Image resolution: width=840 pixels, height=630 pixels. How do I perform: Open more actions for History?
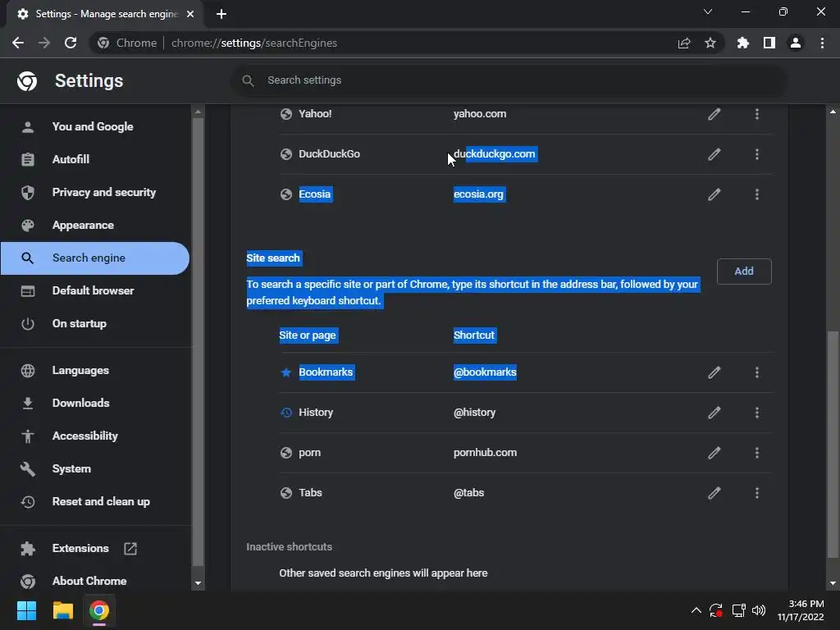tap(757, 413)
